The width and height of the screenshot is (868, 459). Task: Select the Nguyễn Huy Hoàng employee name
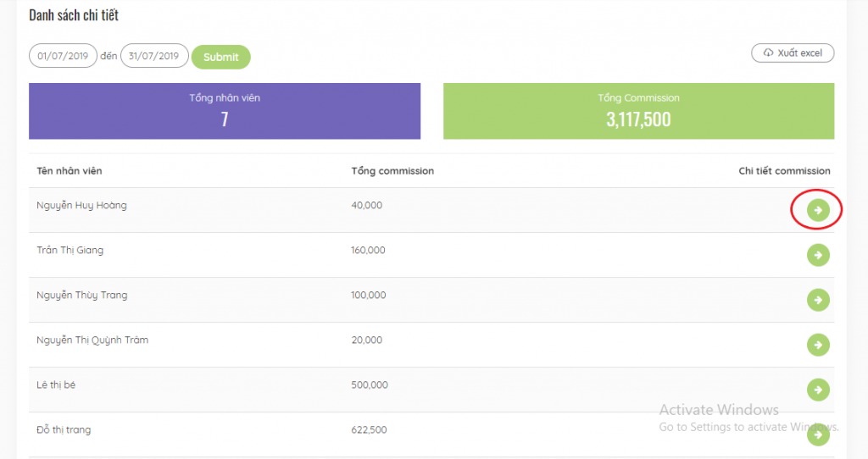(81, 205)
